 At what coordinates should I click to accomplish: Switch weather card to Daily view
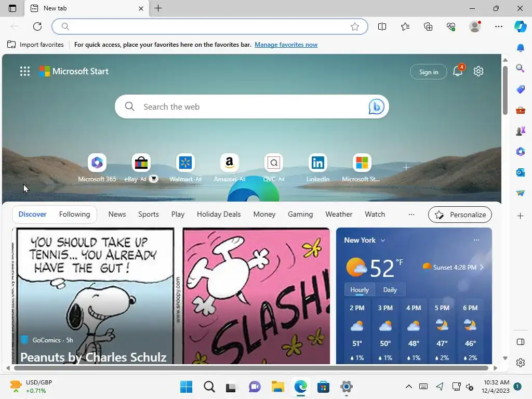(x=390, y=290)
